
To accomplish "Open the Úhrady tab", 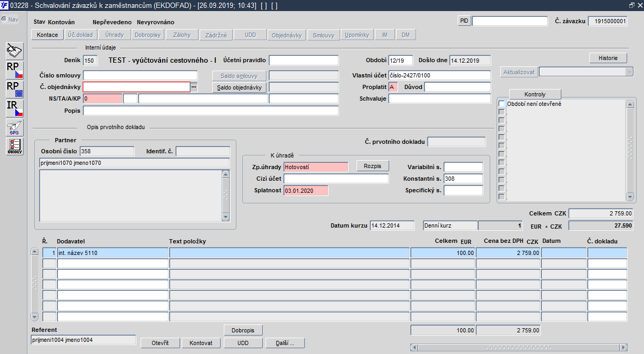I will (114, 35).
